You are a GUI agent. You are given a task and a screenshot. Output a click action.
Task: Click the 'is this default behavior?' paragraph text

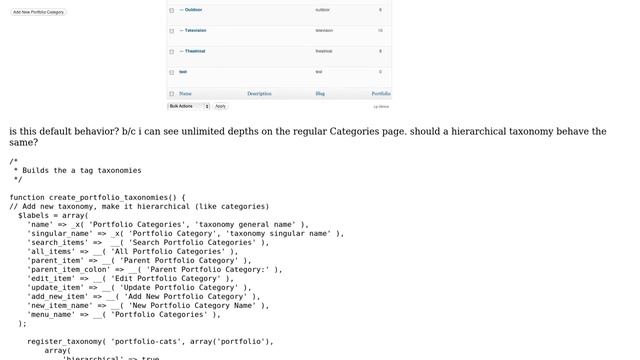(308, 137)
